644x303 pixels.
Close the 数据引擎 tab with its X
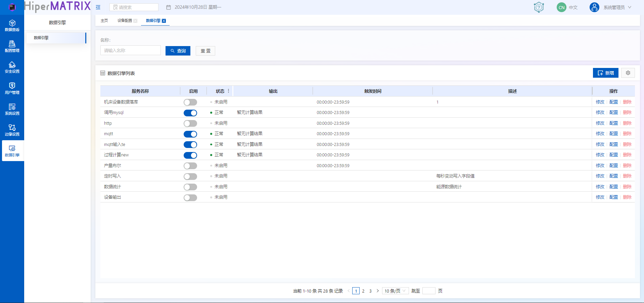164,21
